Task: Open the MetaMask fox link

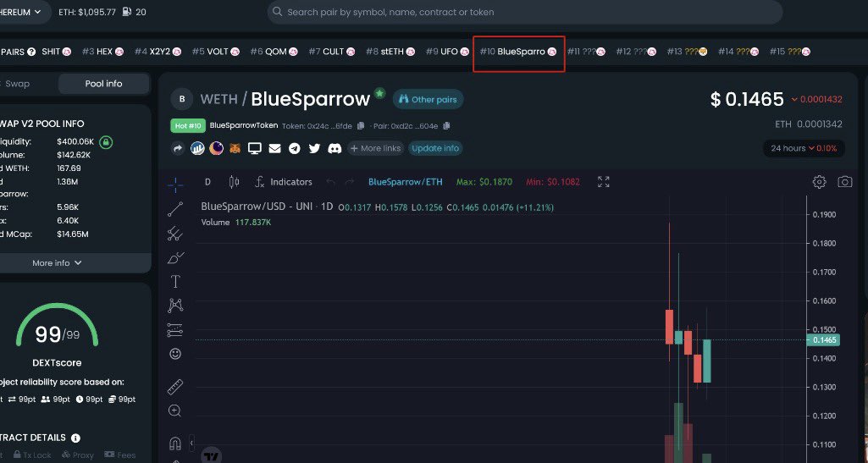Action: click(x=235, y=148)
